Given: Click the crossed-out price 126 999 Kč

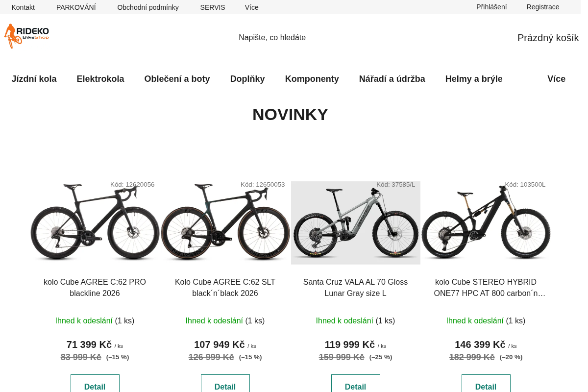Looking at the screenshot, I should (211, 357).
